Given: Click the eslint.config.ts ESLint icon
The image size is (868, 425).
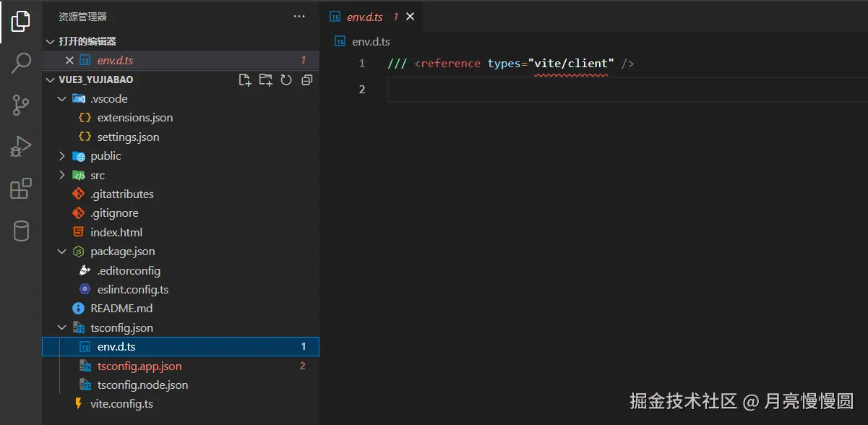Looking at the screenshot, I should tap(85, 290).
